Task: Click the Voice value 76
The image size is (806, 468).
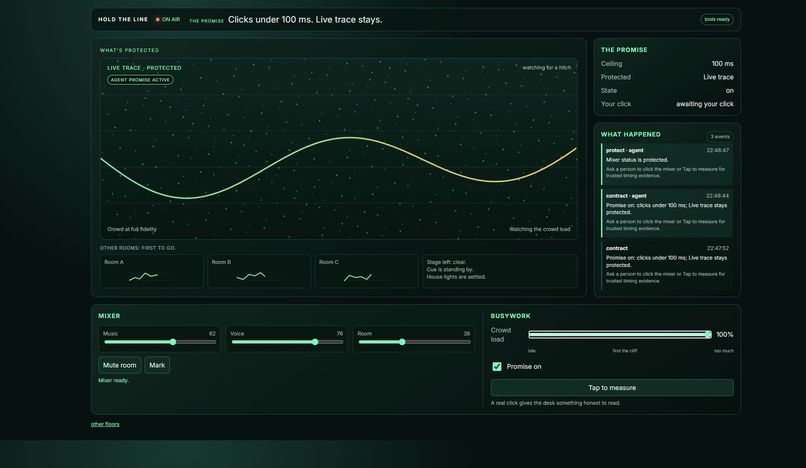Action: (339, 334)
